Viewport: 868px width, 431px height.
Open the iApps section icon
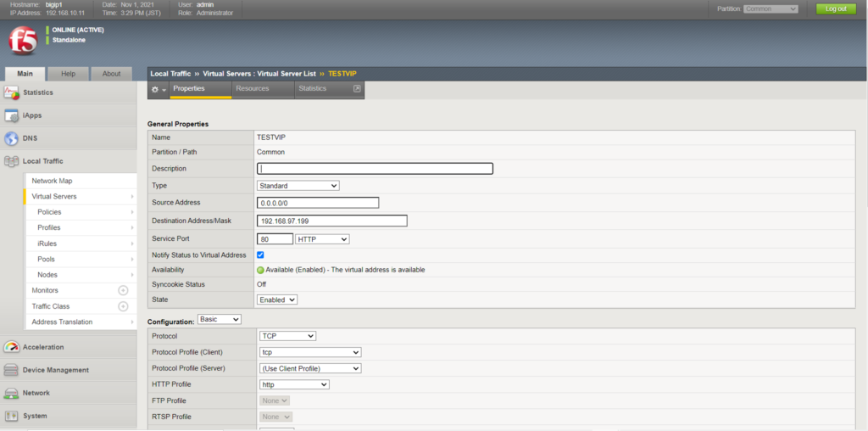[x=12, y=115]
